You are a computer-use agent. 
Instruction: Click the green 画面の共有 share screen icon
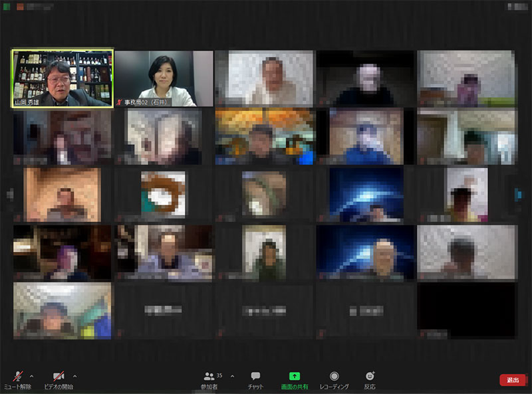pyautogui.click(x=295, y=376)
